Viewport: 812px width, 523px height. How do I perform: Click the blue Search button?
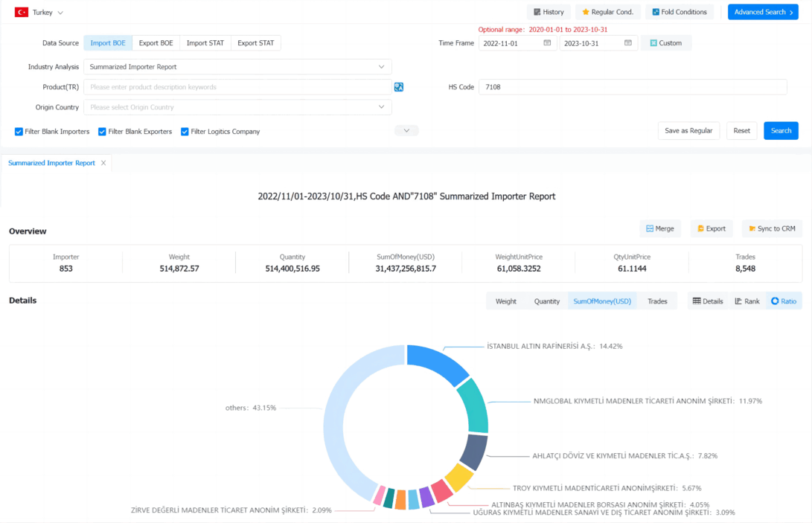coord(781,130)
